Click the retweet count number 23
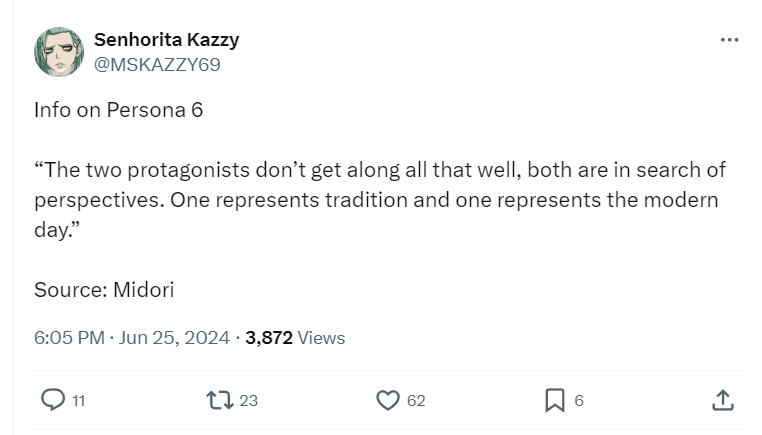This screenshot has width=762, height=435. tap(248, 400)
